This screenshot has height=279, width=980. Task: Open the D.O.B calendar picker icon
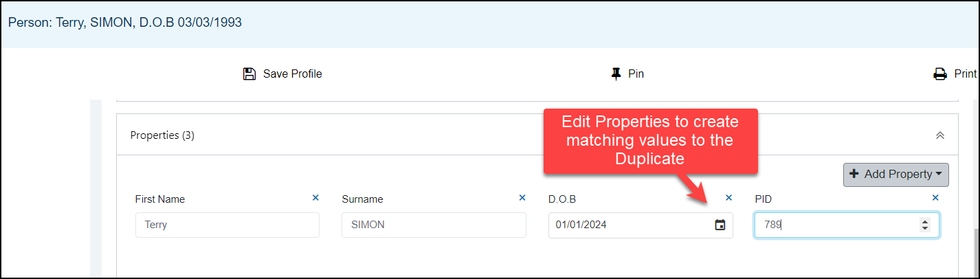720,225
